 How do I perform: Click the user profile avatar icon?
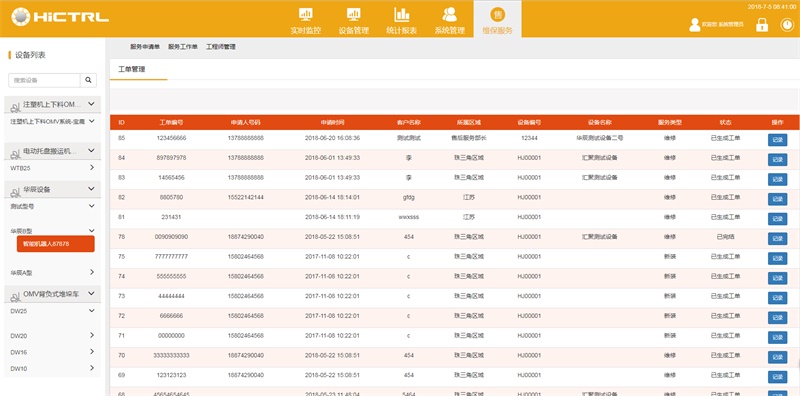pyautogui.click(x=694, y=24)
